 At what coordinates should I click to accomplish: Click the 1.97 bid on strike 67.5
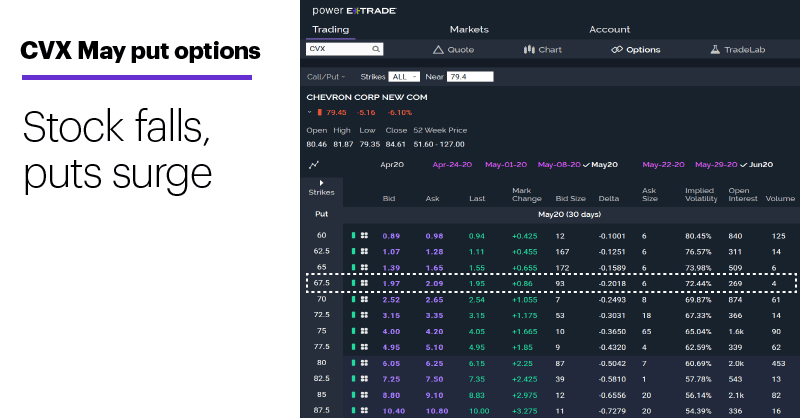pos(391,283)
